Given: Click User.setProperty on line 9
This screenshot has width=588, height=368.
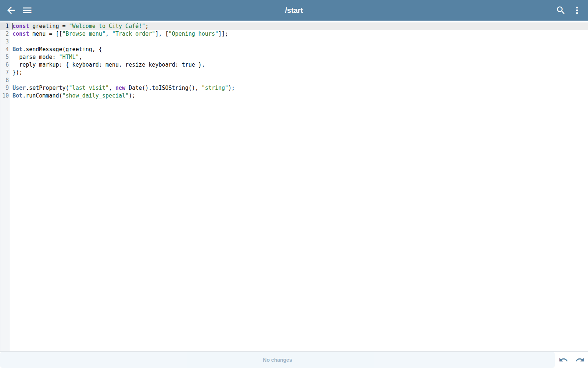Looking at the screenshot, I should coord(39,88).
